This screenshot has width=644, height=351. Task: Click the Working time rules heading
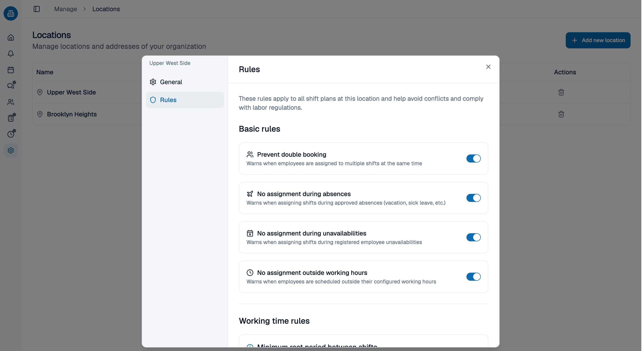[x=274, y=321]
